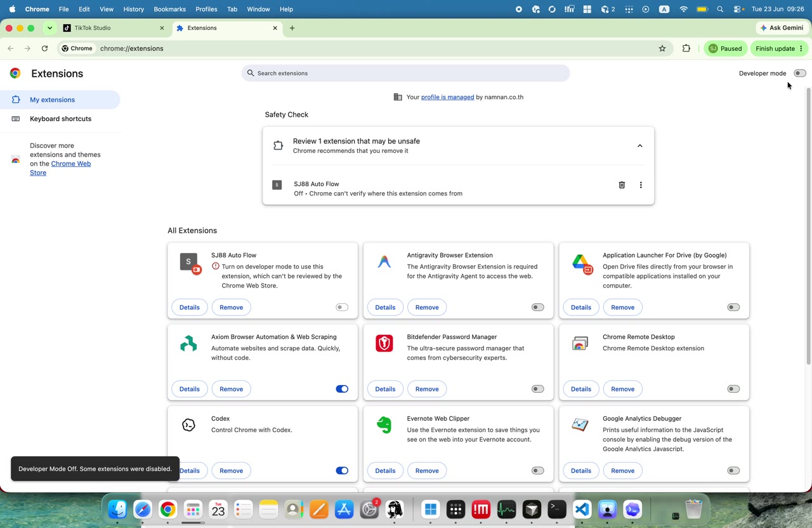Open new tab with plus button
Screen dimensions: 812x528
[292, 28]
